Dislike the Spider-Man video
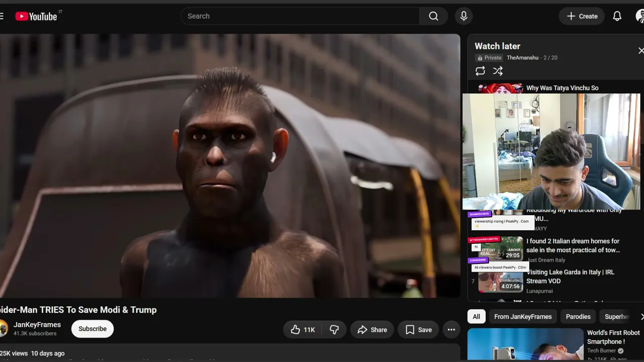This screenshot has width=644, height=362. click(334, 330)
